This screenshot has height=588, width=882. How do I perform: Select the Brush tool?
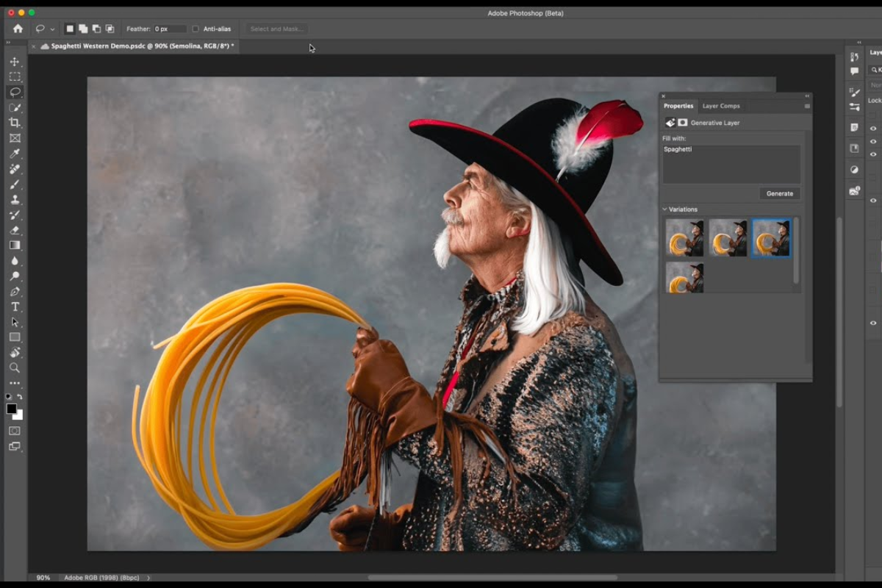pyautogui.click(x=15, y=184)
